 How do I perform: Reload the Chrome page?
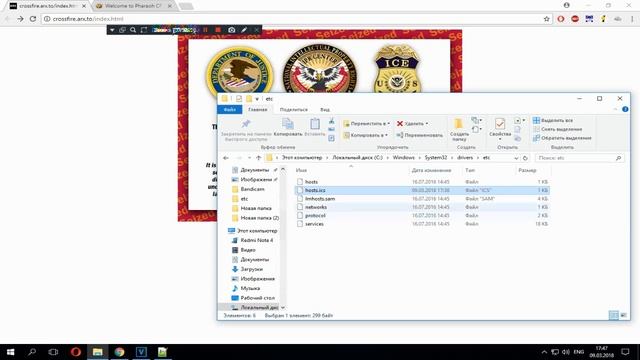click(x=33, y=19)
